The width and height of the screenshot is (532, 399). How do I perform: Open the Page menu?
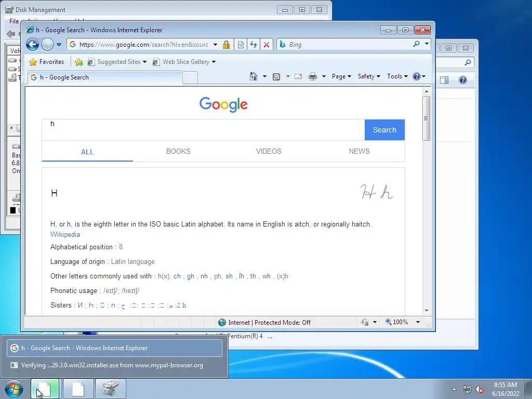coord(341,76)
